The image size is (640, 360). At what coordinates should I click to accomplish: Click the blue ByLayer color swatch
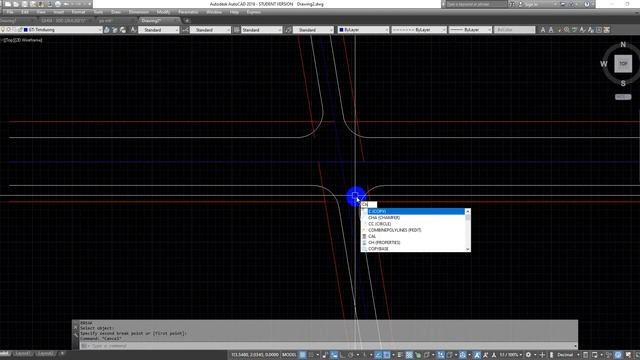(341, 30)
